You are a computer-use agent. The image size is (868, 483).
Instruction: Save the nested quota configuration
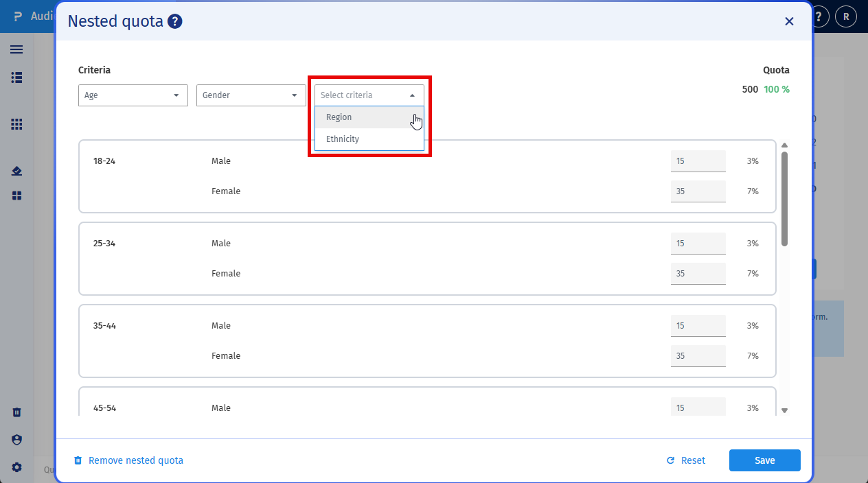click(764, 460)
